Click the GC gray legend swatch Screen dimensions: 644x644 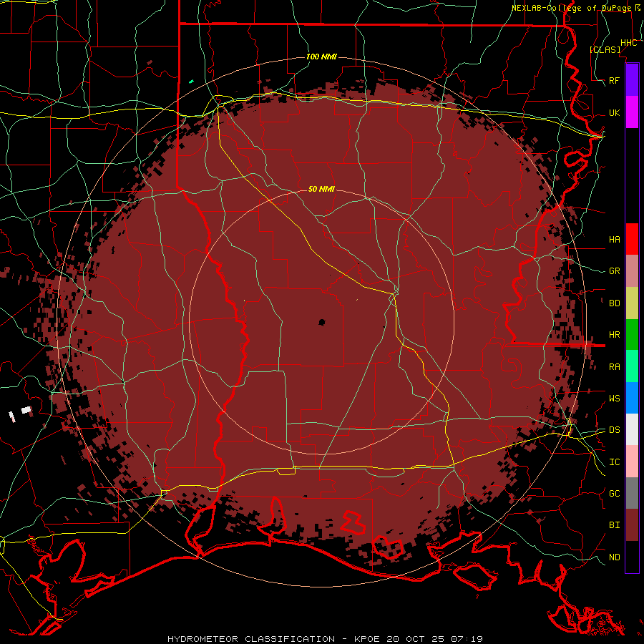tap(632, 493)
